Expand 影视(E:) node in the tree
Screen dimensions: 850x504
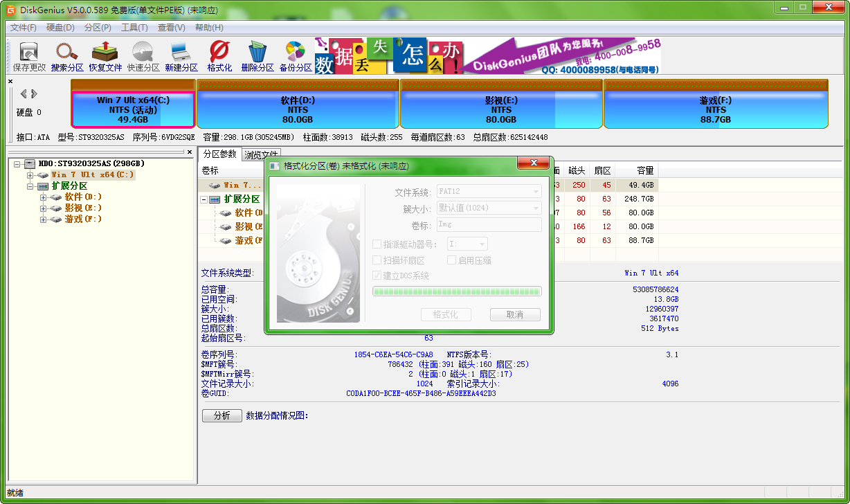point(44,208)
